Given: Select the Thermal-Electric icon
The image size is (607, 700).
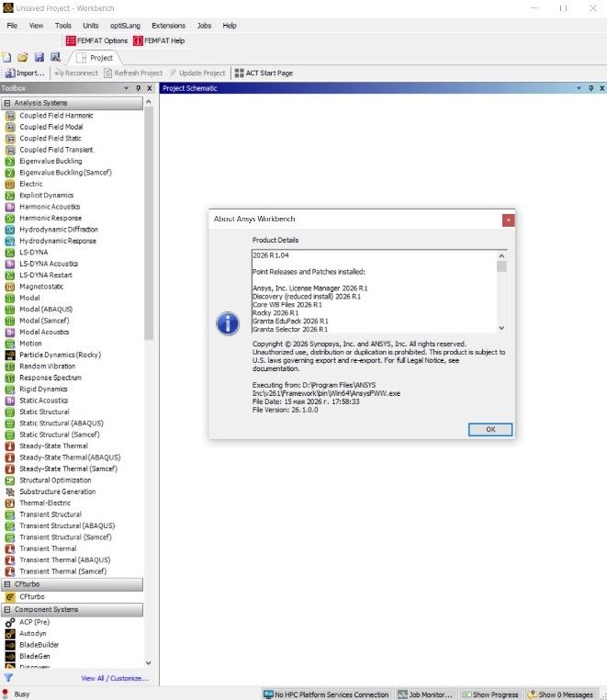Looking at the screenshot, I should tap(10, 503).
